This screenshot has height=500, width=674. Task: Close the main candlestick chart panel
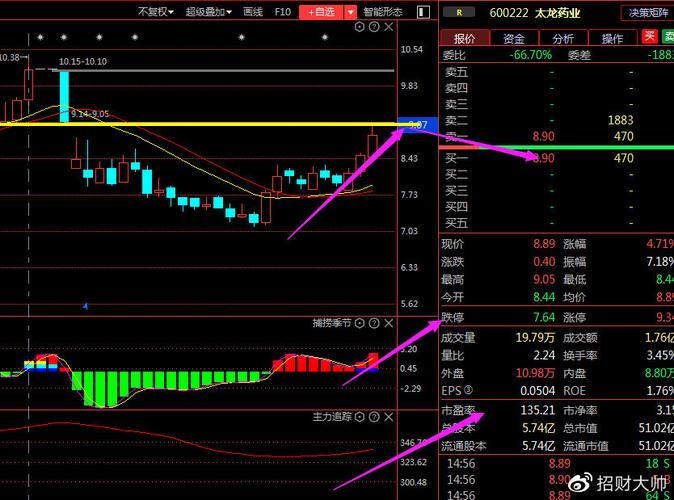point(389,27)
